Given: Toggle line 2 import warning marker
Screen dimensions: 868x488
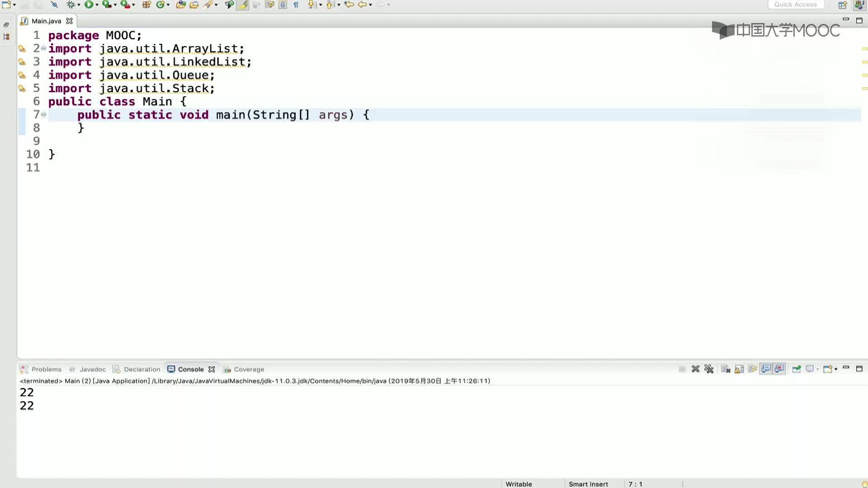Looking at the screenshot, I should click(x=21, y=48).
